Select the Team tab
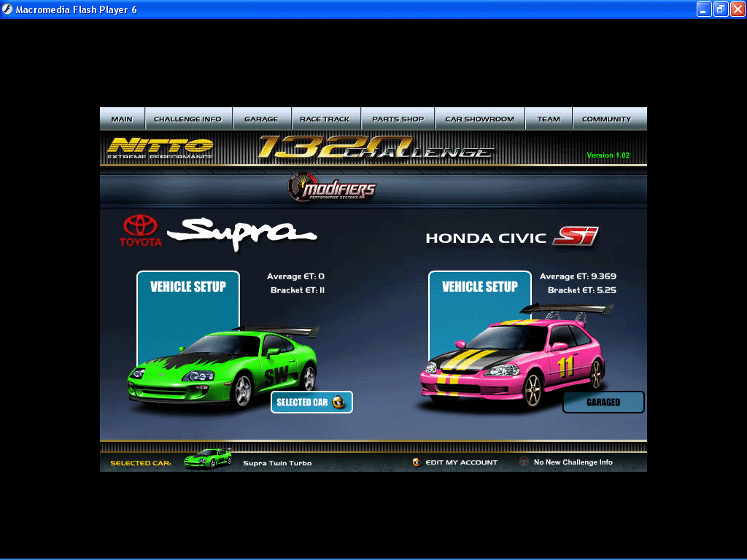 pyautogui.click(x=549, y=119)
